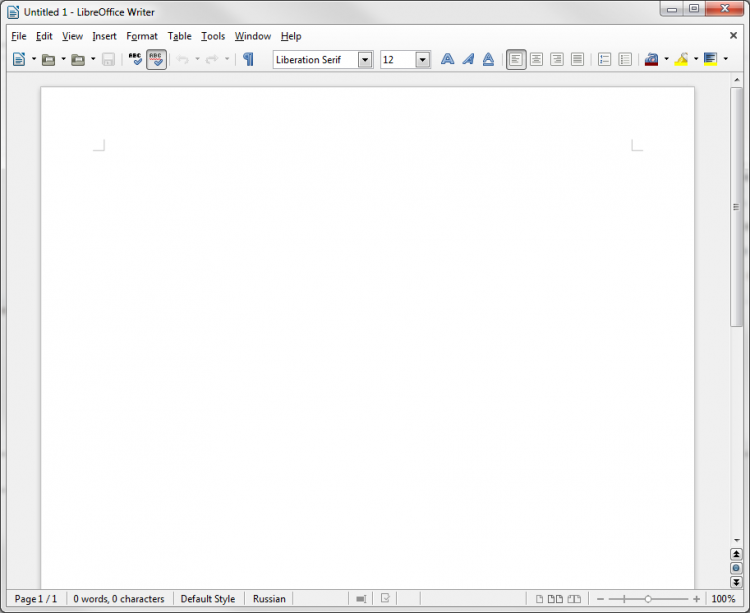Viewport: 750px width, 613px height.
Task: Select book view layout icon
Action: pyautogui.click(x=574, y=599)
